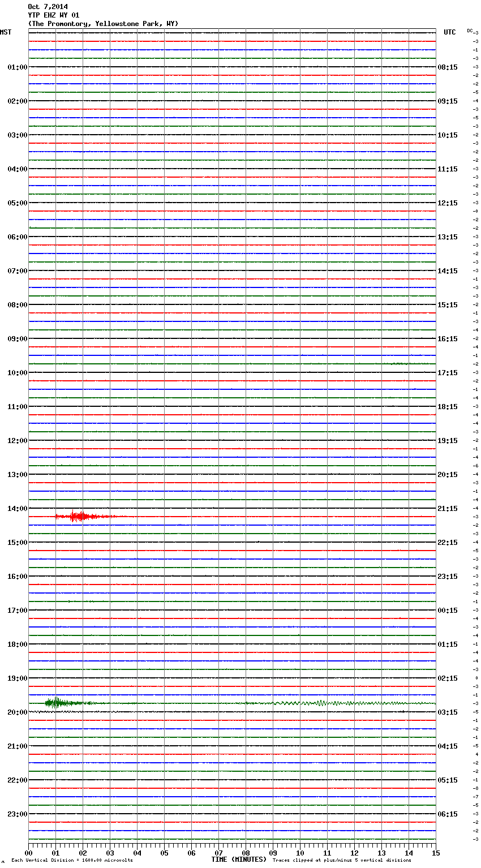Click the 03:15 UTC time label
Viewport: 481px width, 868px height.
448,712
